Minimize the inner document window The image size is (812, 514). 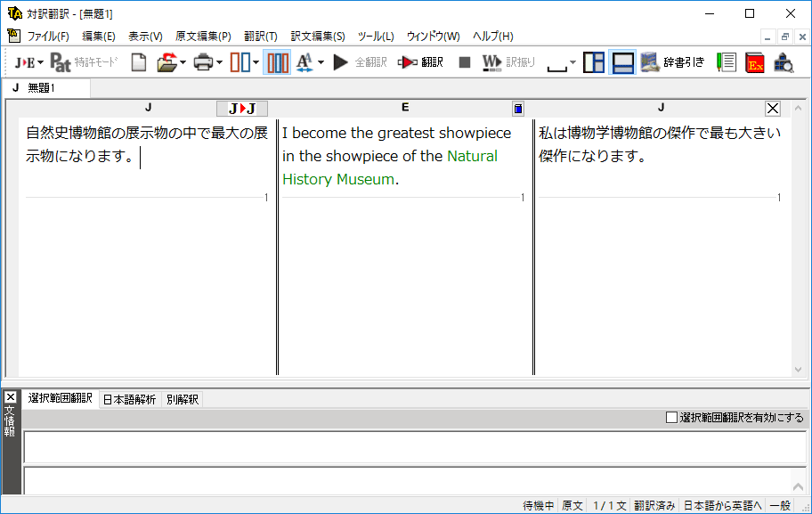coord(767,37)
